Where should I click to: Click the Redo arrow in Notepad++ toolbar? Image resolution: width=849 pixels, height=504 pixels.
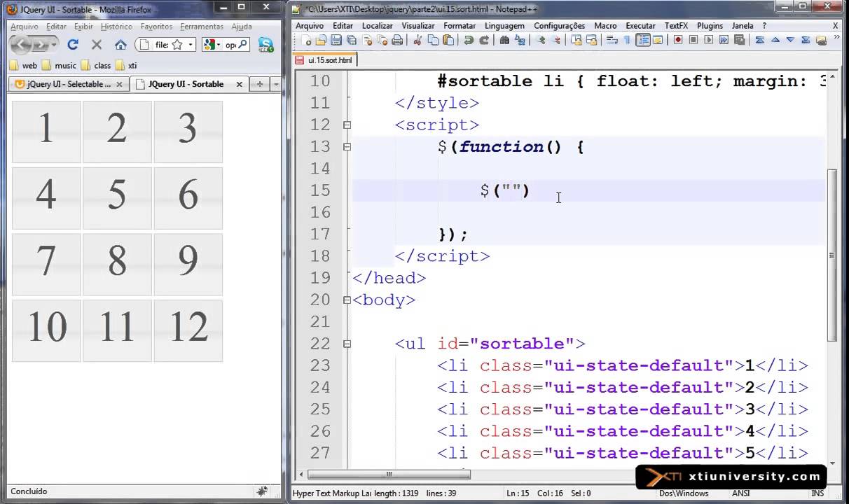point(484,40)
